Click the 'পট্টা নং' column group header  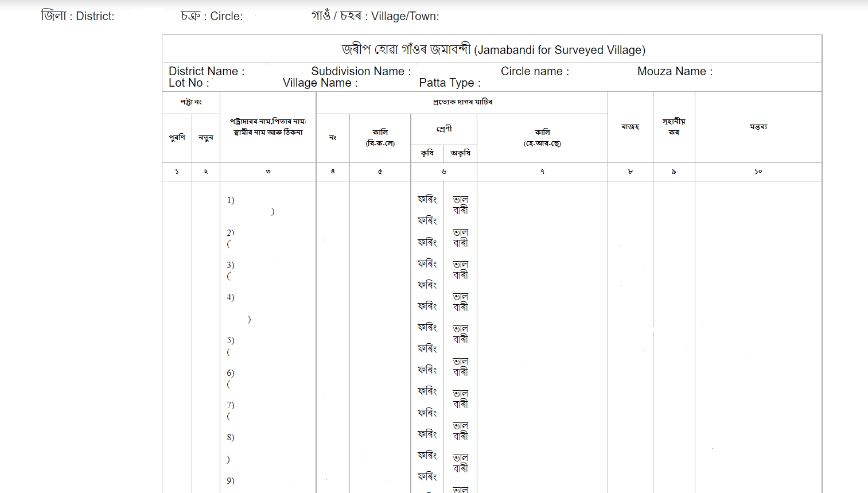(191, 102)
